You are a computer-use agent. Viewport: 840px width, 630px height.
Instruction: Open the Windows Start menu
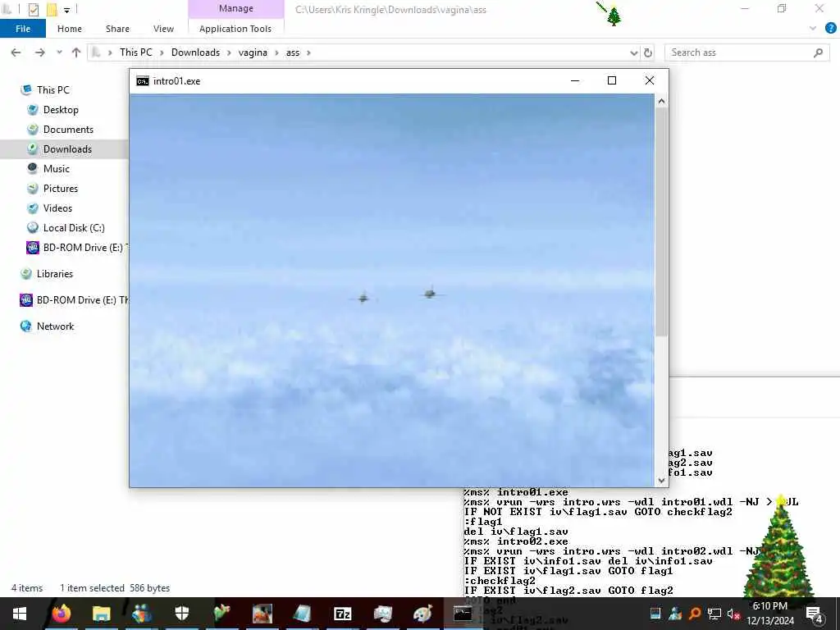[20, 614]
